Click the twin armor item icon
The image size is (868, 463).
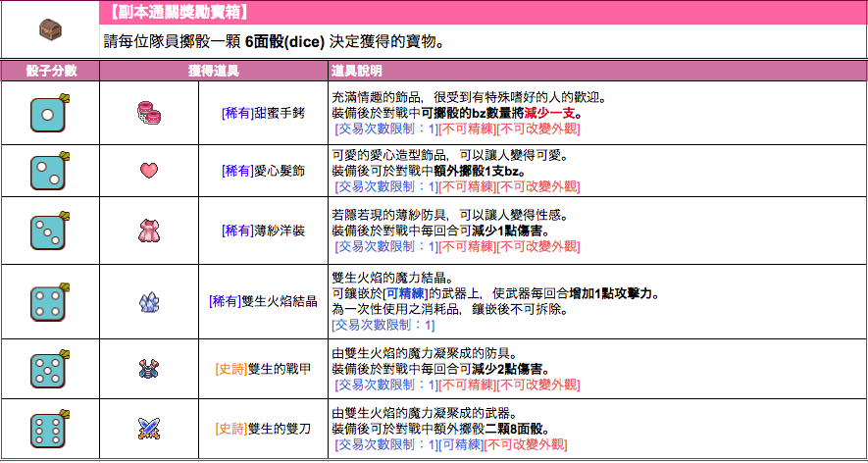coord(149,370)
